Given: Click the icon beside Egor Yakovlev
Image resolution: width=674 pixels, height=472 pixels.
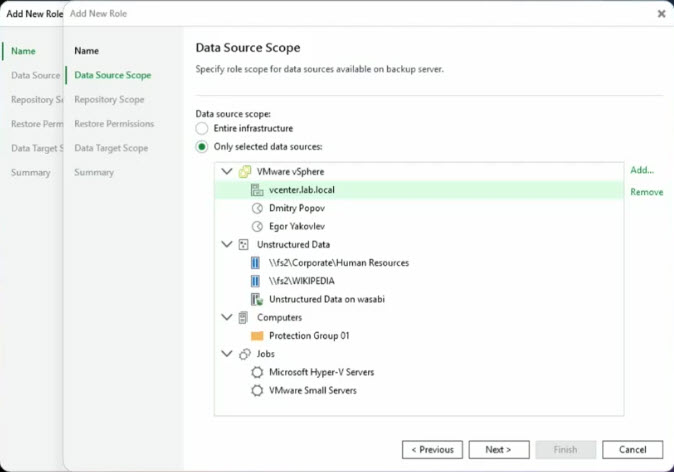Looking at the screenshot, I should coord(257,227).
